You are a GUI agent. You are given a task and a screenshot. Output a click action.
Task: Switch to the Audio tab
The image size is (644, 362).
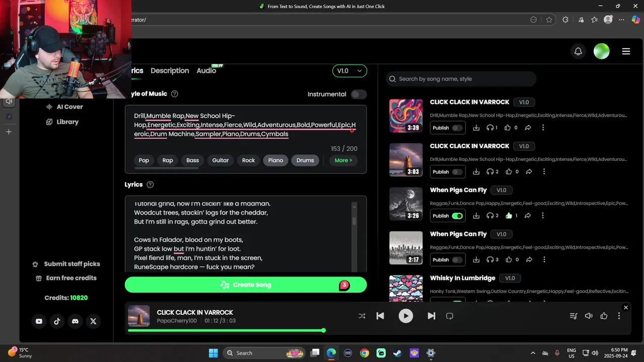pos(206,71)
